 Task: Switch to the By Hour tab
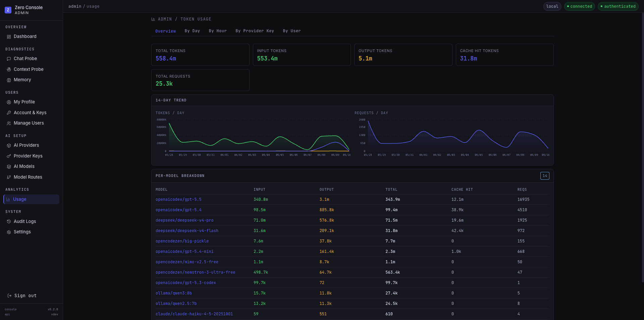[x=218, y=31]
